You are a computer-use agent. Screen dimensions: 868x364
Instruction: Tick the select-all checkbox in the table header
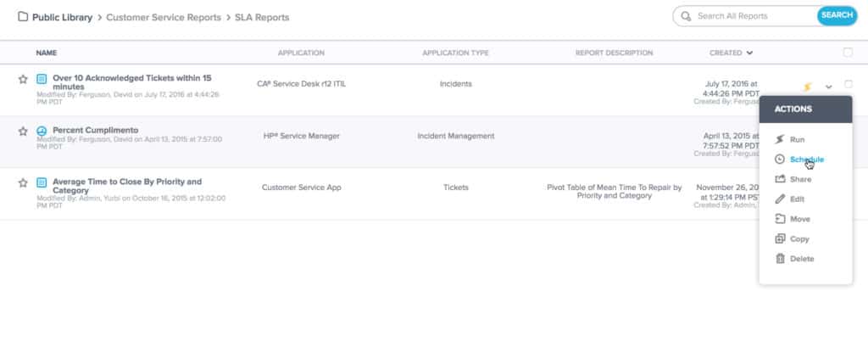[x=848, y=53]
